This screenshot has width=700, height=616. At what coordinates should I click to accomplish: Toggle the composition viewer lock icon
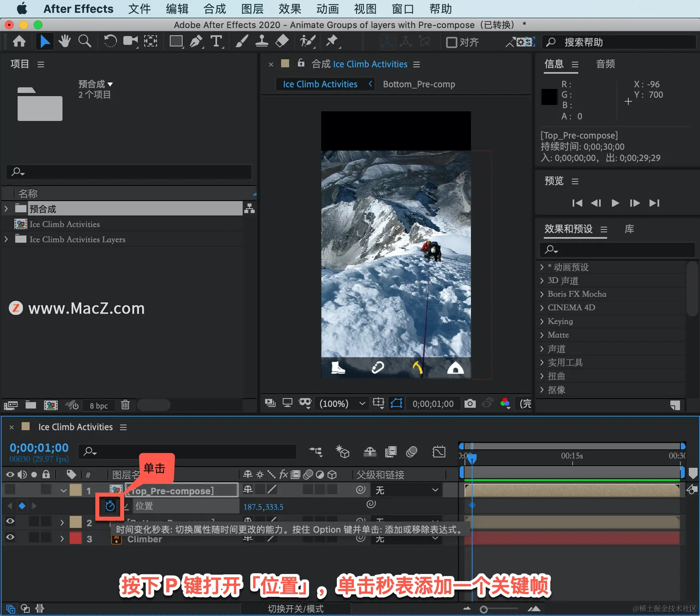coord(301,63)
